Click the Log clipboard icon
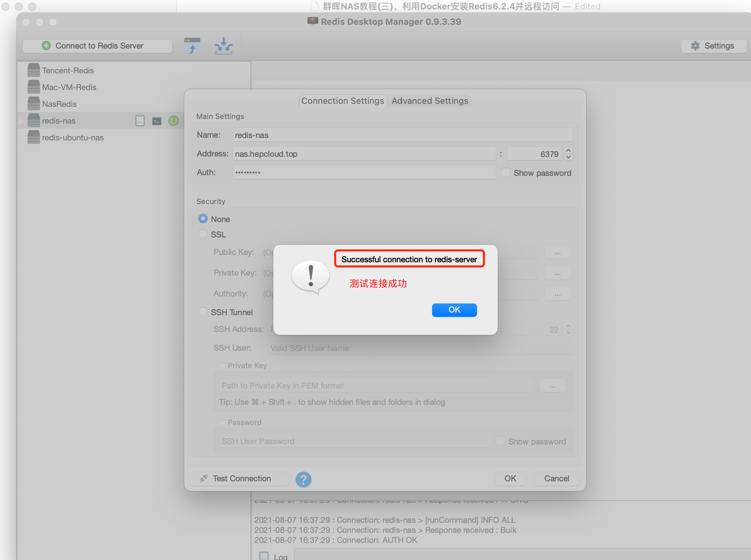The width and height of the screenshot is (751, 560). click(264, 556)
